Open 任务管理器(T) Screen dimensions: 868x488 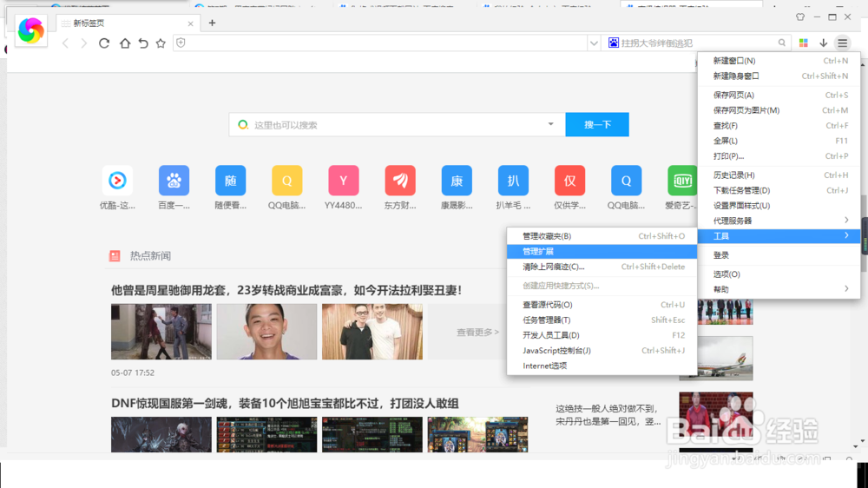(x=602, y=320)
